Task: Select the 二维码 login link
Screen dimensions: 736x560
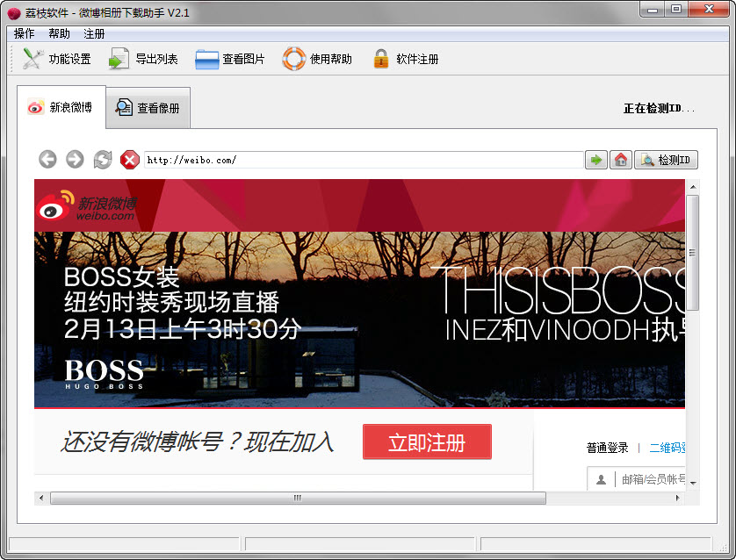Action: 667,448
